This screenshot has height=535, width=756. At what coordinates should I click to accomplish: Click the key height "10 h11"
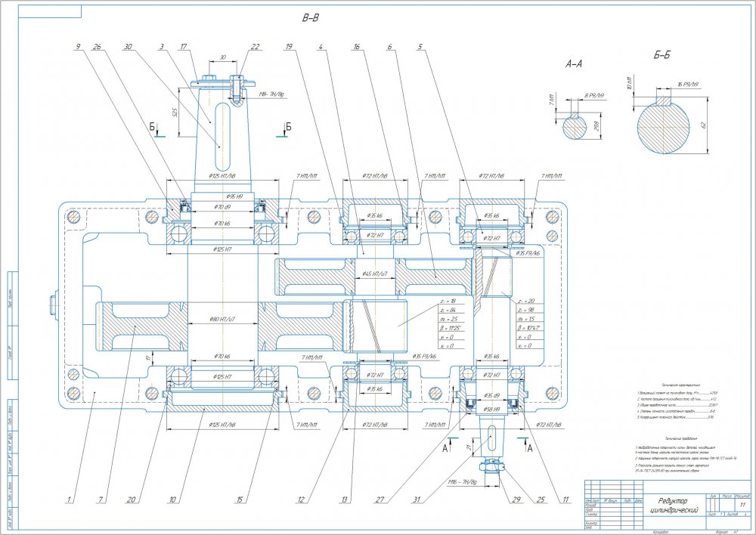pos(629,84)
